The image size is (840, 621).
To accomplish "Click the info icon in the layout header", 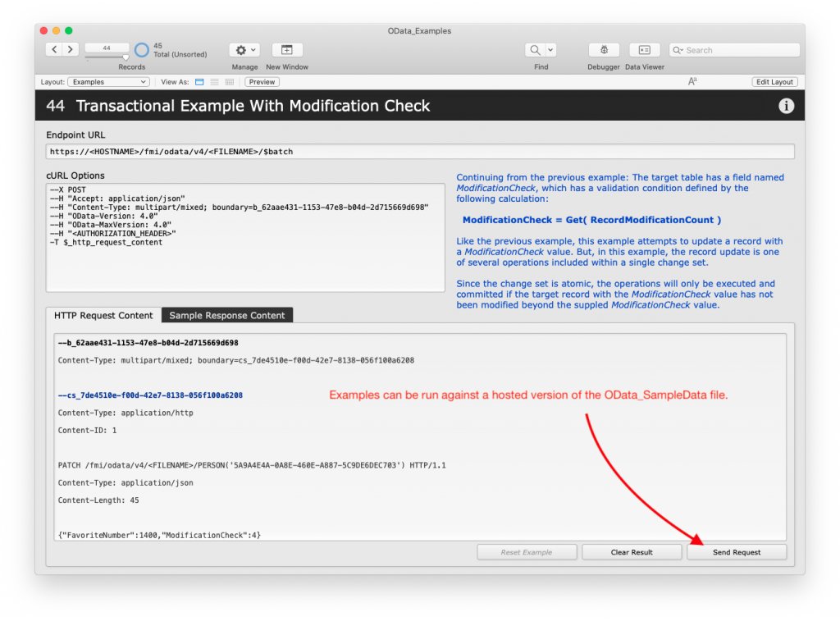I will [x=785, y=105].
